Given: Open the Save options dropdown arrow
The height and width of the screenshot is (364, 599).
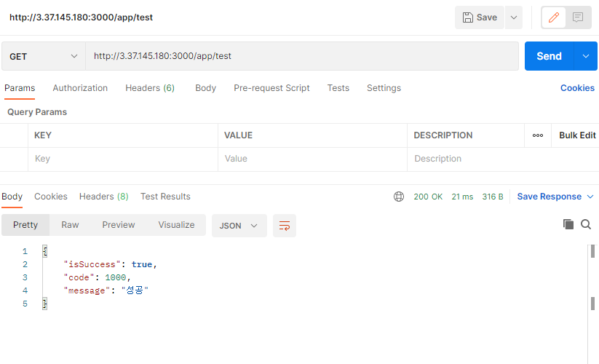Looking at the screenshot, I should [514, 17].
